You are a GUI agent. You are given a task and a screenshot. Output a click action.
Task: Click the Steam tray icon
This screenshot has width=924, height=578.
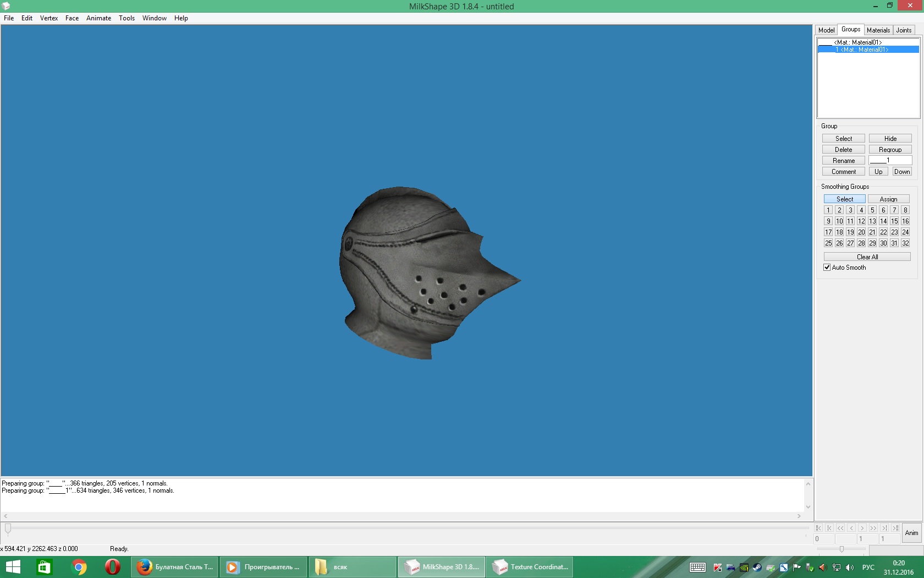pos(757,568)
